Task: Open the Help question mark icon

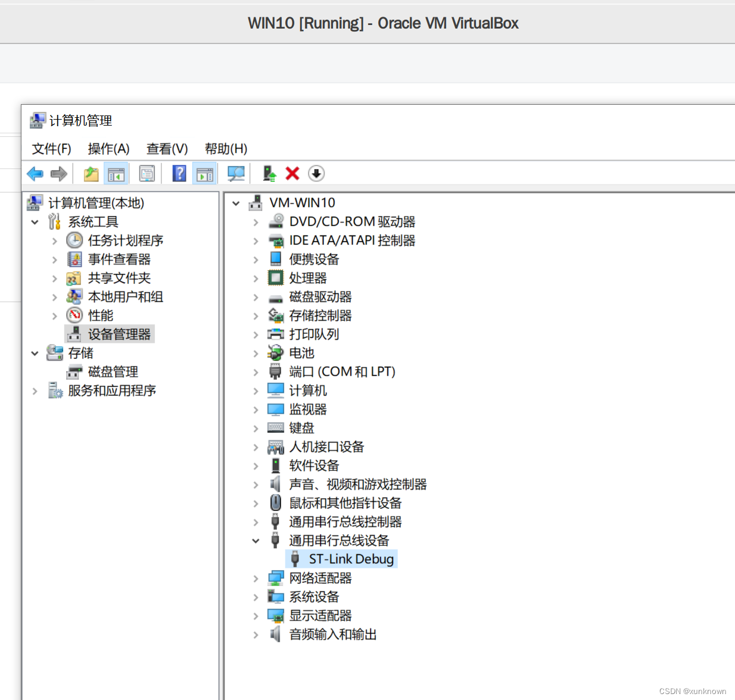Action: tap(179, 173)
